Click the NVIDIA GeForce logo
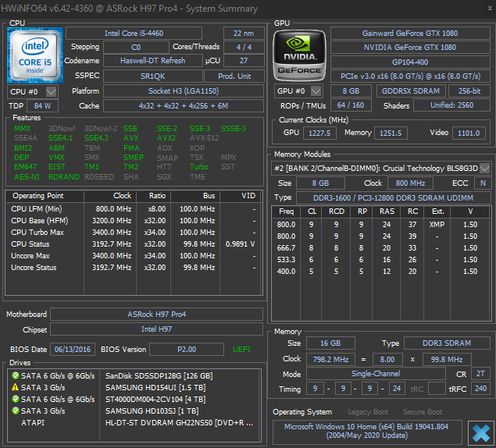This screenshot has width=496, height=448. 299,55
